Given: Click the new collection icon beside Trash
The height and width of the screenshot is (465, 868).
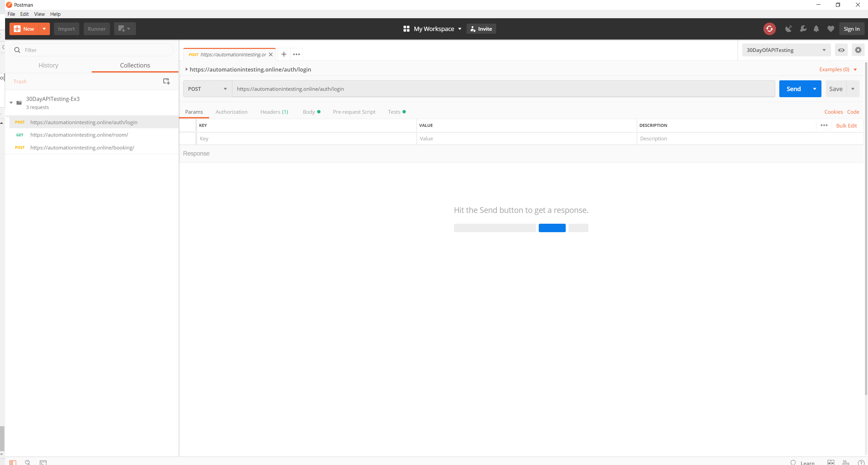Looking at the screenshot, I should 166,81.
